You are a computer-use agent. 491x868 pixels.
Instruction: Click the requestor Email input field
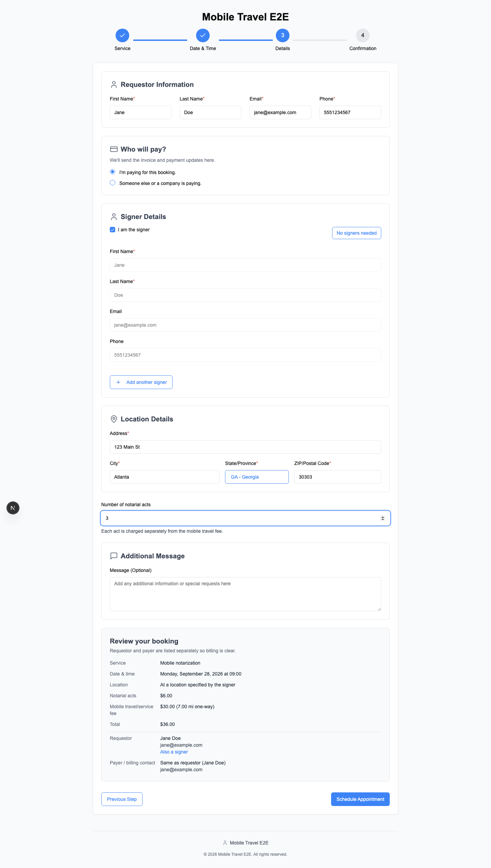click(280, 112)
